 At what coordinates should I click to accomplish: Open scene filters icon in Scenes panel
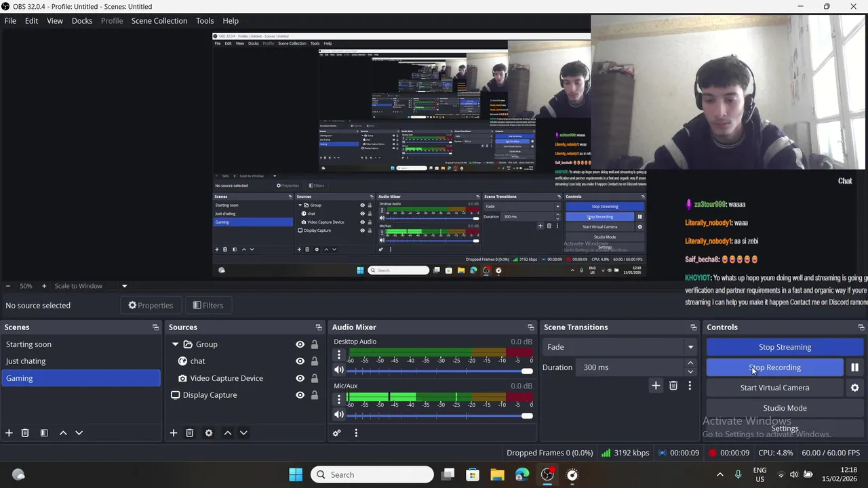tap(44, 433)
